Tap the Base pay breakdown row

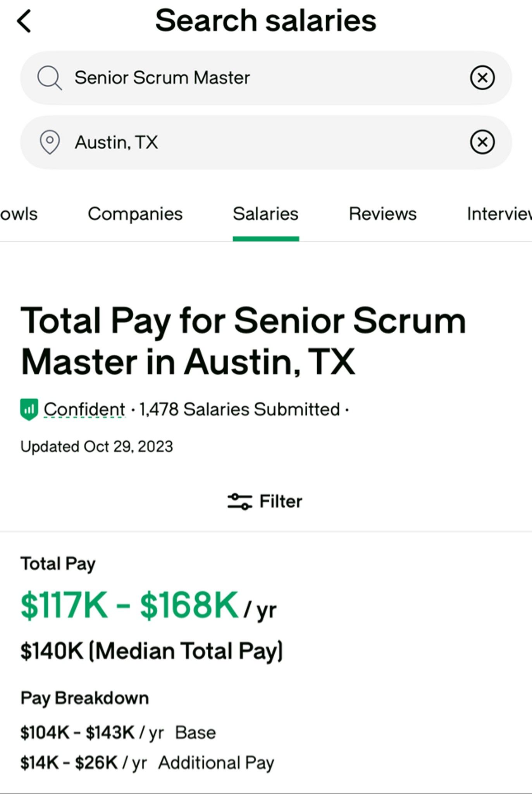click(x=118, y=733)
